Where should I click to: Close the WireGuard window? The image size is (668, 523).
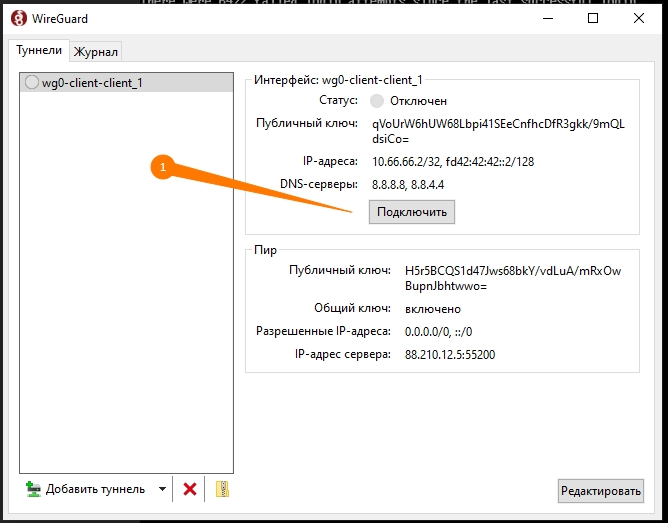[639, 18]
